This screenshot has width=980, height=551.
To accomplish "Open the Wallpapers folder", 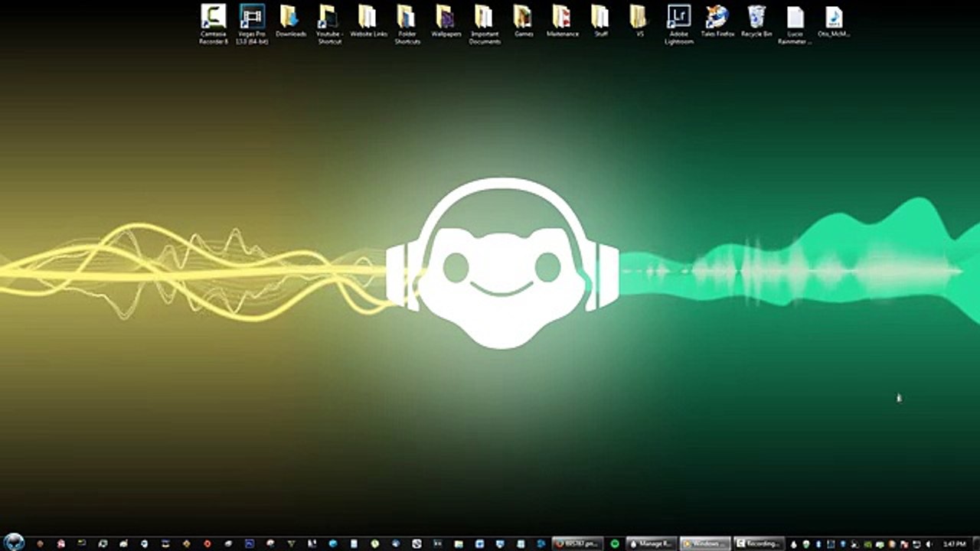I will [x=446, y=21].
